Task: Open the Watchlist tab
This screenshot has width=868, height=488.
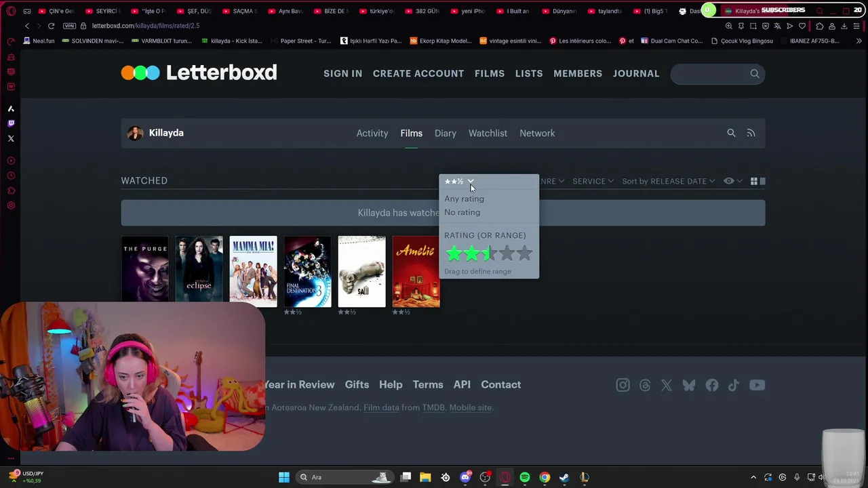Action: pos(488,134)
